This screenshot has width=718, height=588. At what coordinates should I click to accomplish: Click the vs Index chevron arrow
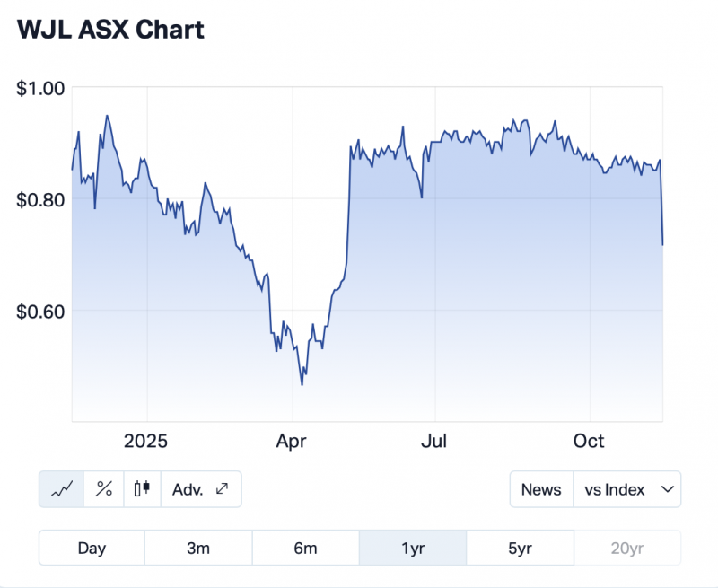667,489
